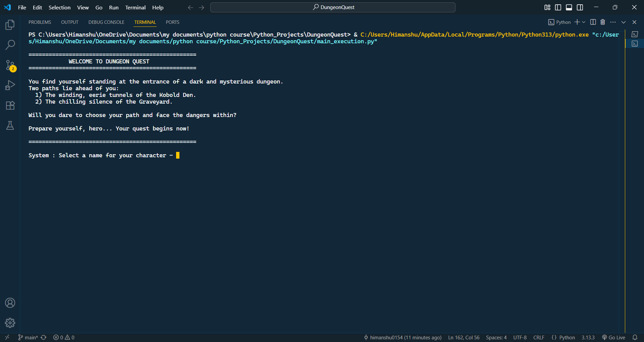Open the Manage gear settings icon

(x=10, y=323)
